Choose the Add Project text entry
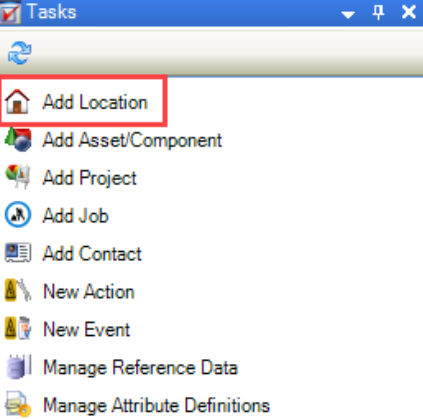Screen dimensions: 423x419 (x=90, y=178)
